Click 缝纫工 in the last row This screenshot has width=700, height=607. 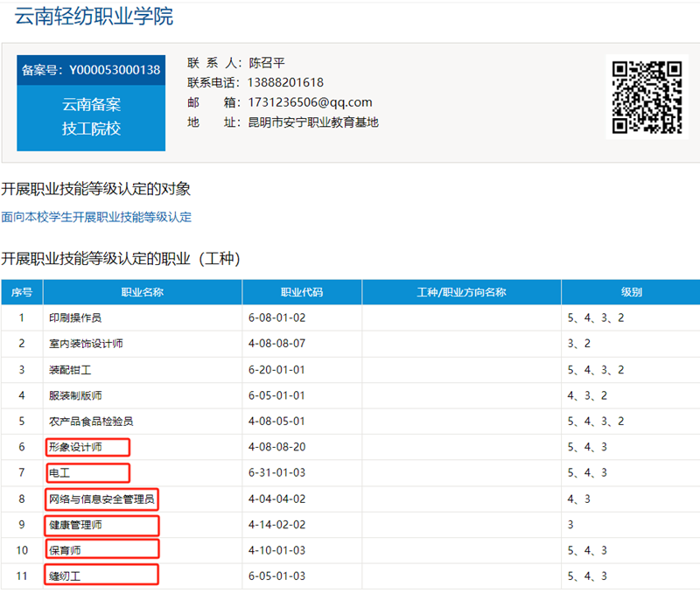pyautogui.click(x=65, y=576)
